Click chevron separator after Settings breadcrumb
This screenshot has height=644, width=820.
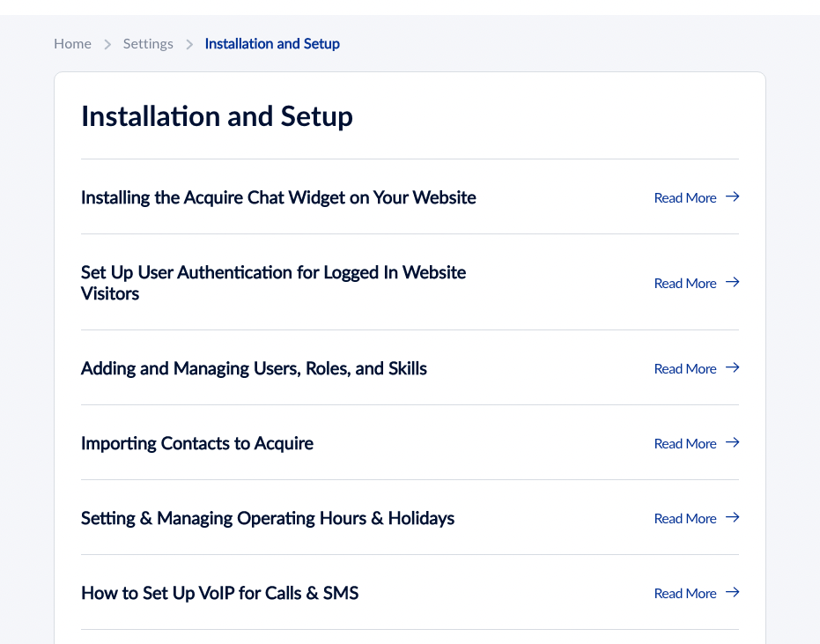(189, 44)
